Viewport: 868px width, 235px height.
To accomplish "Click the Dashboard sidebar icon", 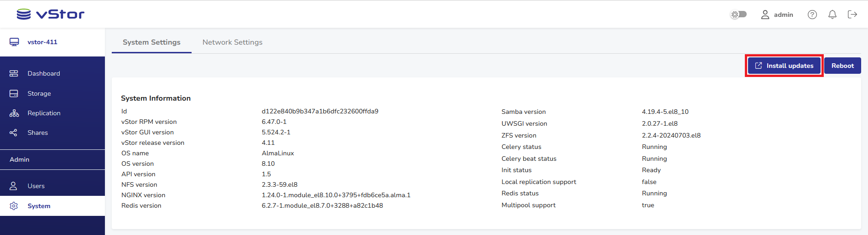I will [14, 73].
